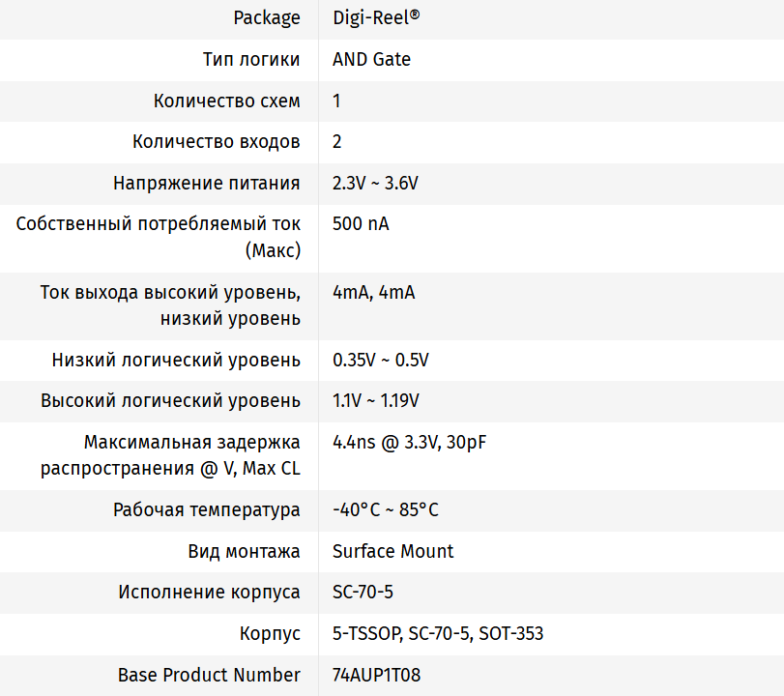Click the 5-TSSOP, SC-70-5, SOT-353 value

tap(437, 634)
